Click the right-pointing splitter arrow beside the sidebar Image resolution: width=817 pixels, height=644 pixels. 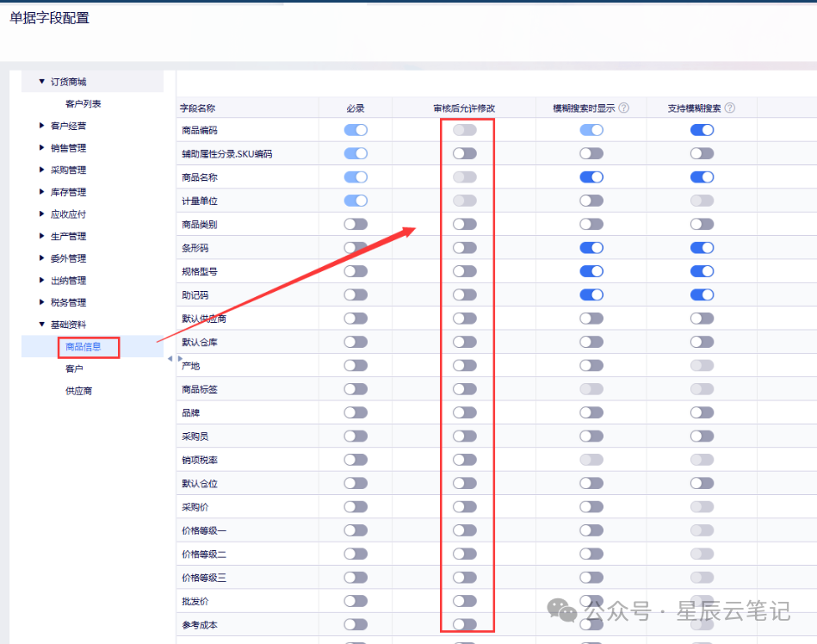180,358
